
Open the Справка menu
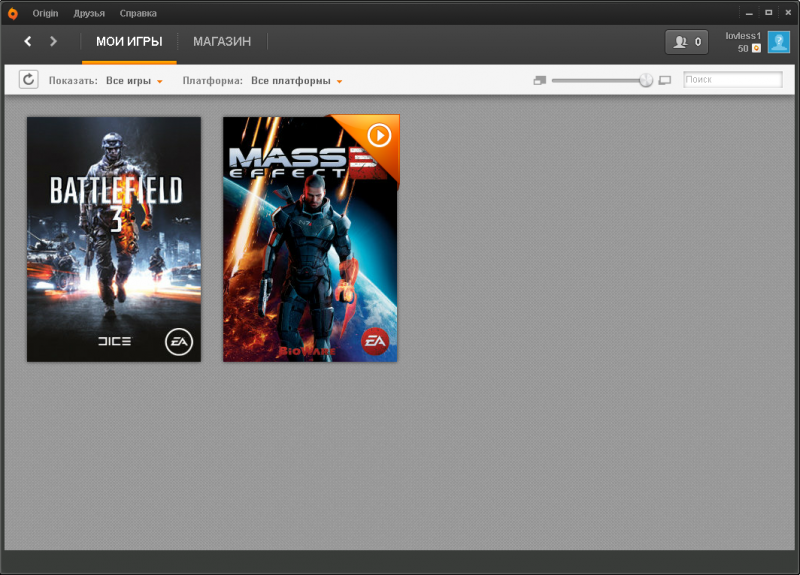(x=138, y=13)
